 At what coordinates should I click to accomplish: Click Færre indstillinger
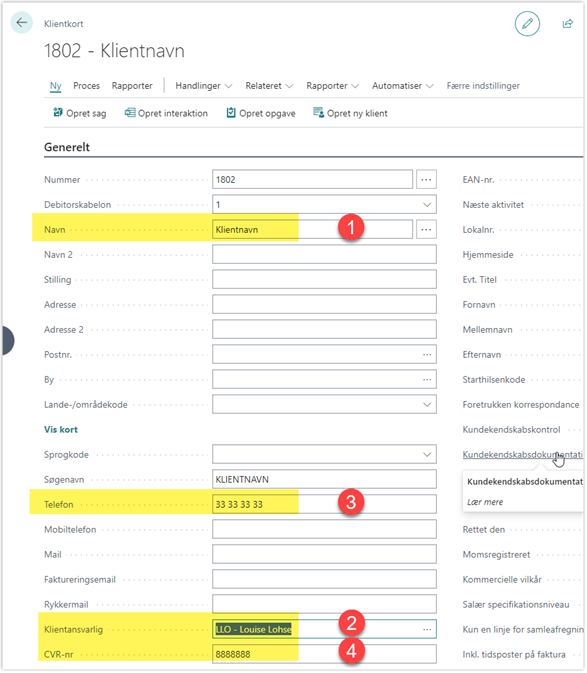click(x=483, y=86)
